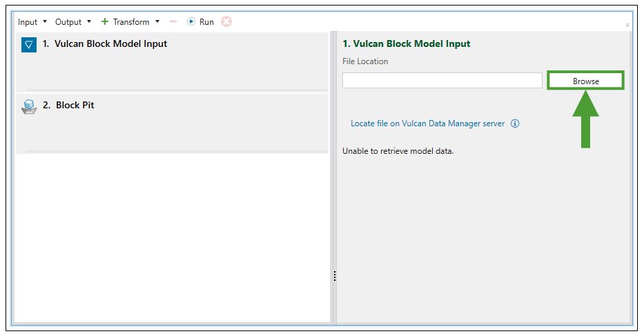Click the green 'Vulcan Block Model Input' panel heading
644x336 pixels.
click(406, 43)
